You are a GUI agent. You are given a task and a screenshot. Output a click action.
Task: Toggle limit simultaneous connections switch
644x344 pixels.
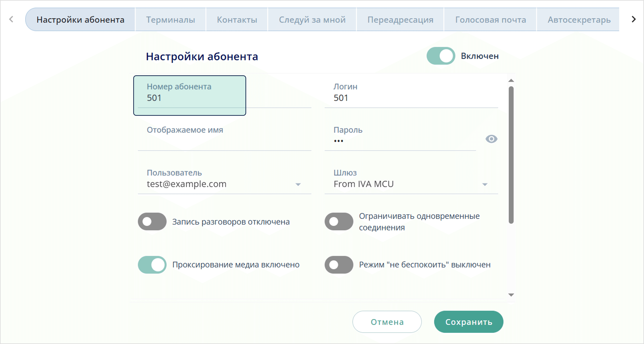339,221
